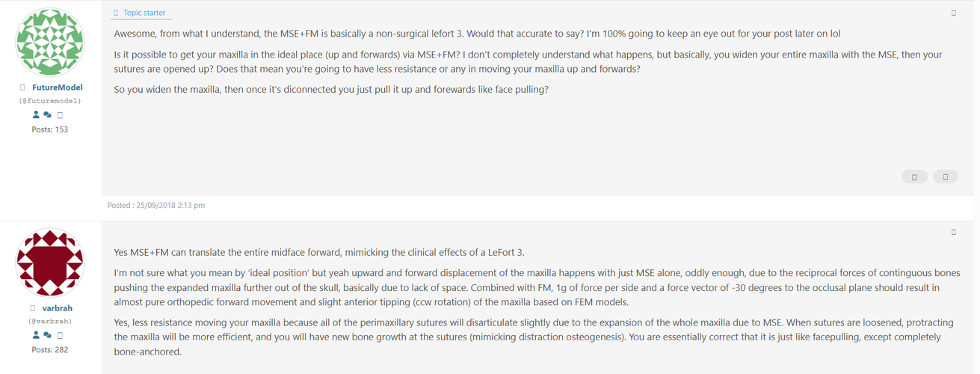The image size is (980, 374).
Task: View varbrah's forum posts via chat-bubbles icon
Action: [47, 335]
